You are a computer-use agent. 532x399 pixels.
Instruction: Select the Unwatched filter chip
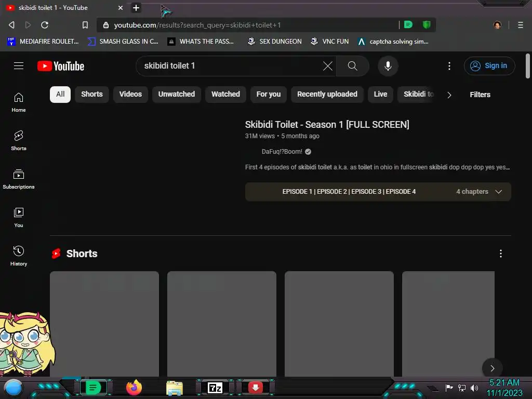click(x=177, y=95)
